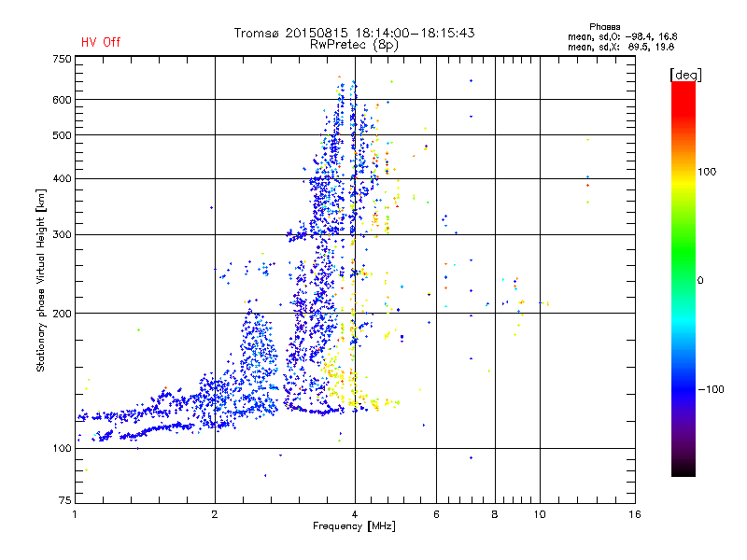Click y-axis tick label '75'

65,500
